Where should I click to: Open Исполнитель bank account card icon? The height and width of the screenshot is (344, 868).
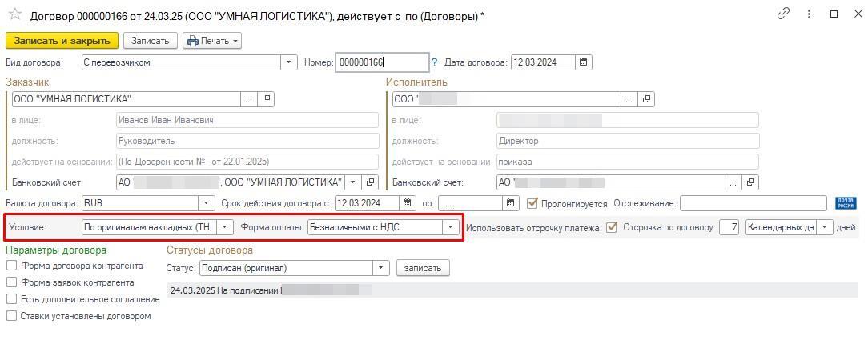click(750, 182)
